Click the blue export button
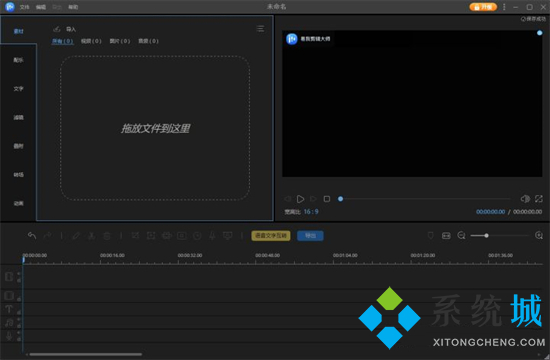The image size is (550, 360). point(310,235)
